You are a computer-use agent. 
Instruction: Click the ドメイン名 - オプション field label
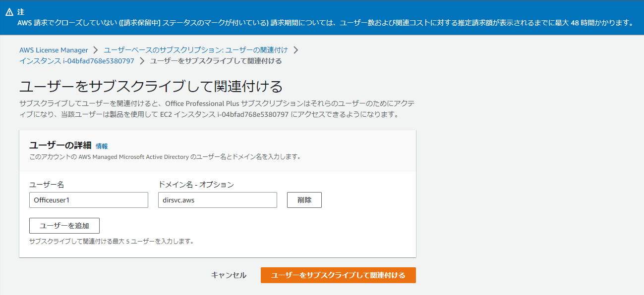point(196,185)
